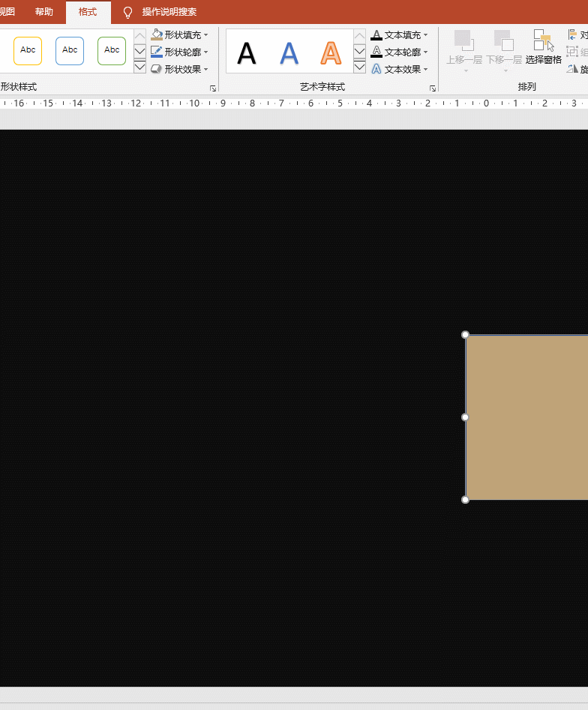Open the 选择窗格 (Selection Pane)

click(x=543, y=48)
